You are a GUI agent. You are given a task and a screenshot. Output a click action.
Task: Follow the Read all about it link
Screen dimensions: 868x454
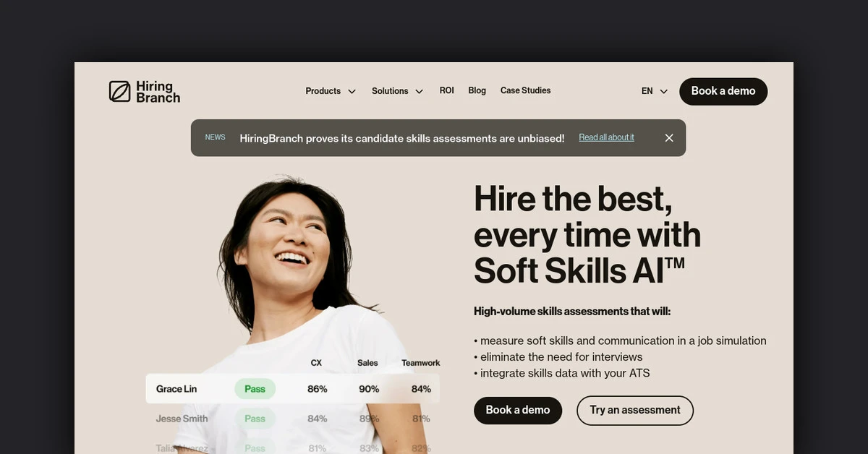[606, 137]
